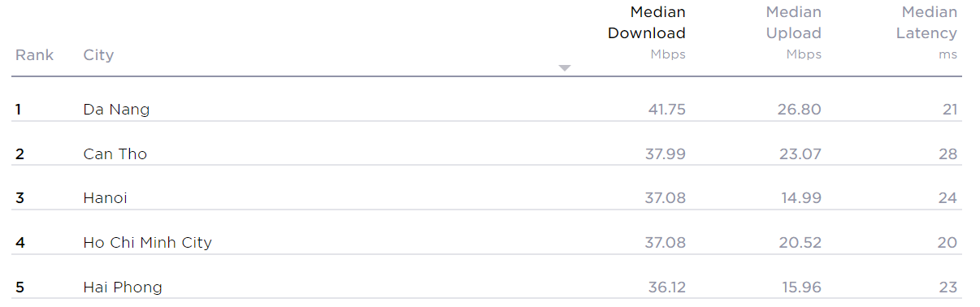The image size is (980, 307).
Task: Select Hanoi's 14.99 upload value
Action: [x=800, y=198]
